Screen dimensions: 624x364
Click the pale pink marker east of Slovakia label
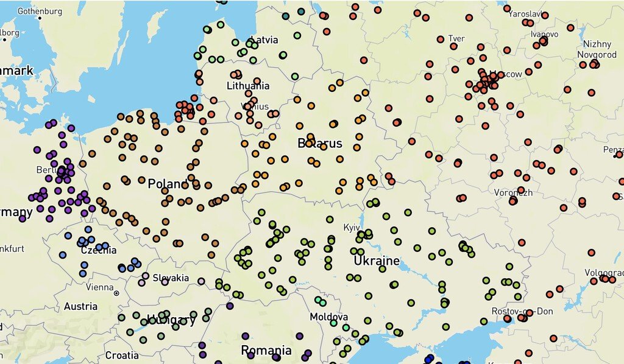(x=202, y=281)
